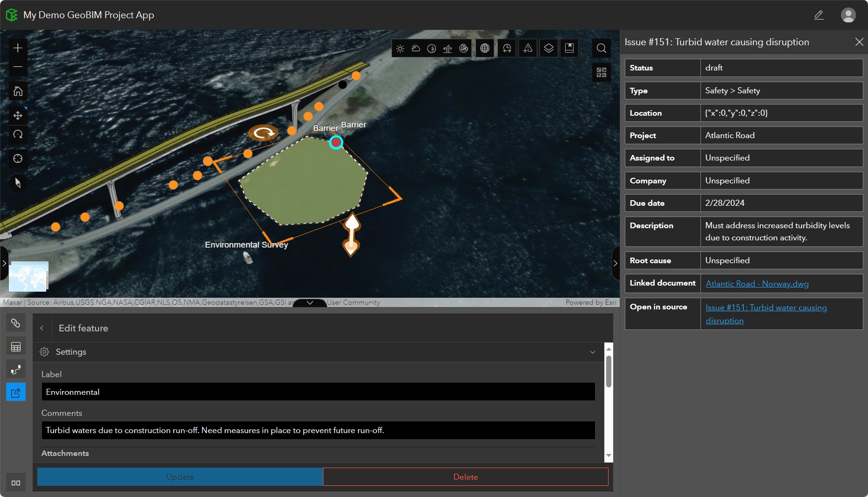Open the Bookmarks widget

(569, 48)
